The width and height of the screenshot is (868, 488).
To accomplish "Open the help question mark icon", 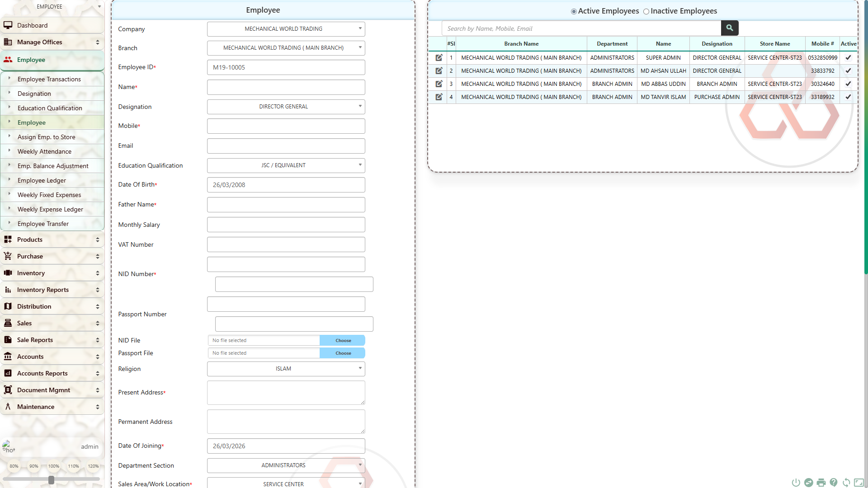I will (834, 483).
